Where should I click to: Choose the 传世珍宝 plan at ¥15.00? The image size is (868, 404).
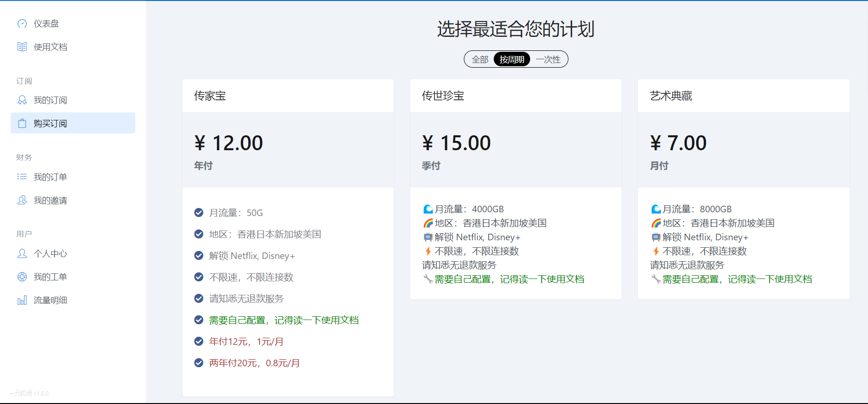(x=516, y=142)
